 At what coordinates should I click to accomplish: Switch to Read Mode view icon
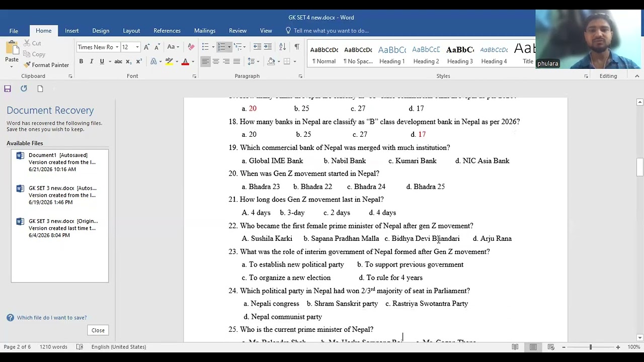(x=515, y=347)
